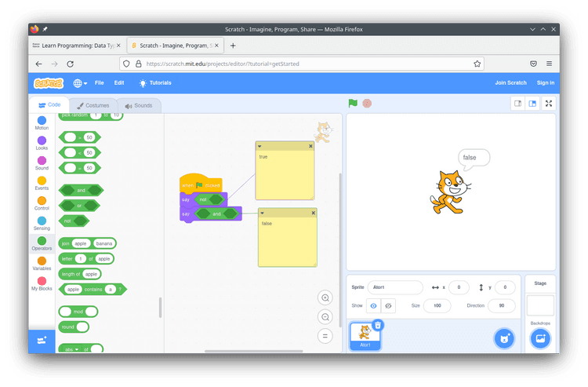Open Tutorials from the top bar
Screen dimensions: 588x387
point(155,83)
